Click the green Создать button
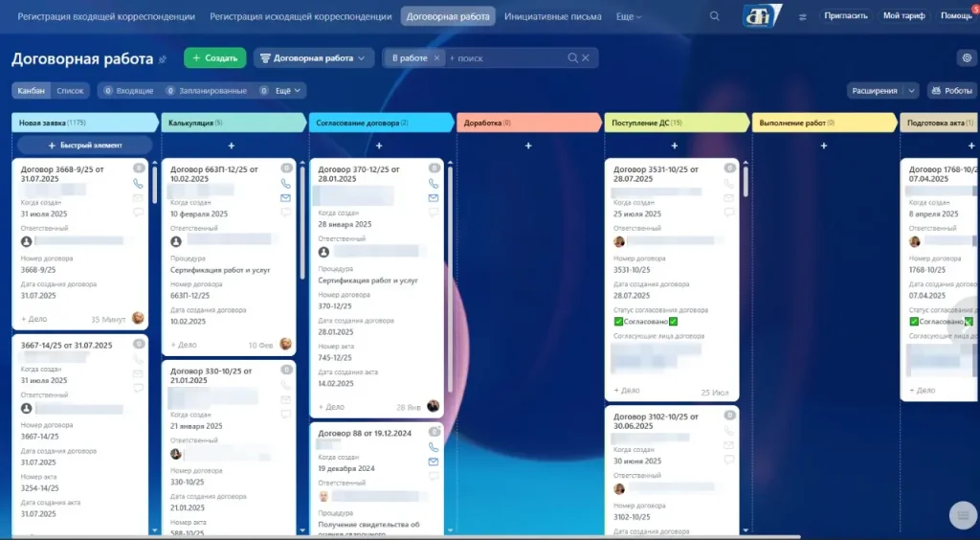Viewport: 980px width, 540px height. pyautogui.click(x=214, y=58)
